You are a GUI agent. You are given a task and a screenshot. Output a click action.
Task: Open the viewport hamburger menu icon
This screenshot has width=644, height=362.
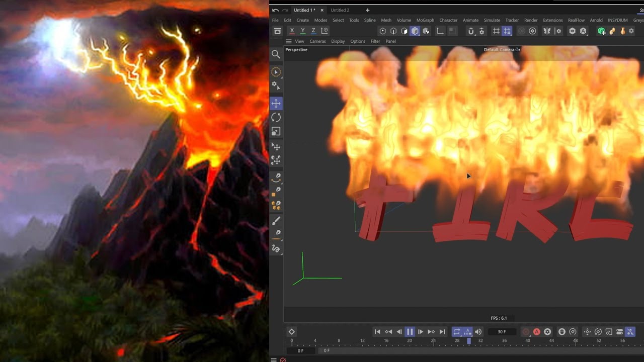tap(288, 41)
